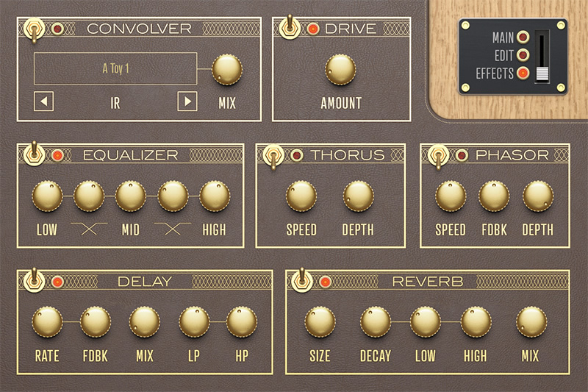Click the Delay RATE knob
This screenshot has width=588, height=392.
tap(47, 322)
